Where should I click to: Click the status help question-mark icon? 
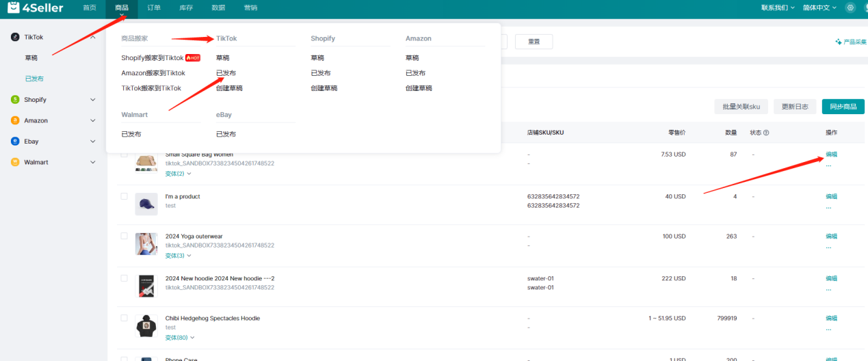pyautogui.click(x=766, y=133)
